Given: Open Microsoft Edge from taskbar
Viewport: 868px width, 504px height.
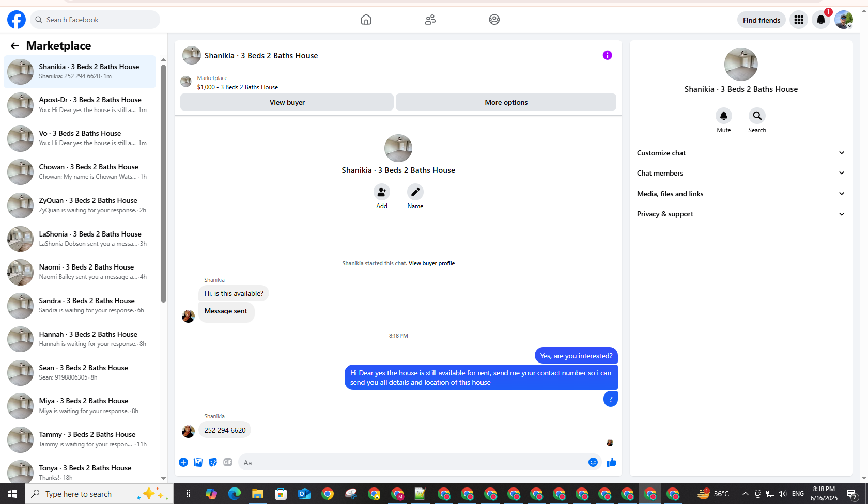Looking at the screenshot, I should [x=235, y=494].
